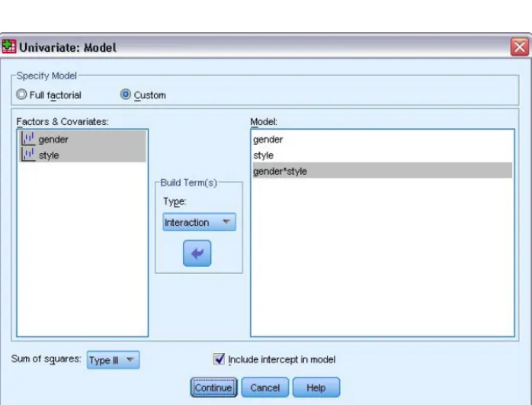Select the Custom radio button
Viewport: 532px width, 405px height.
[126, 95]
